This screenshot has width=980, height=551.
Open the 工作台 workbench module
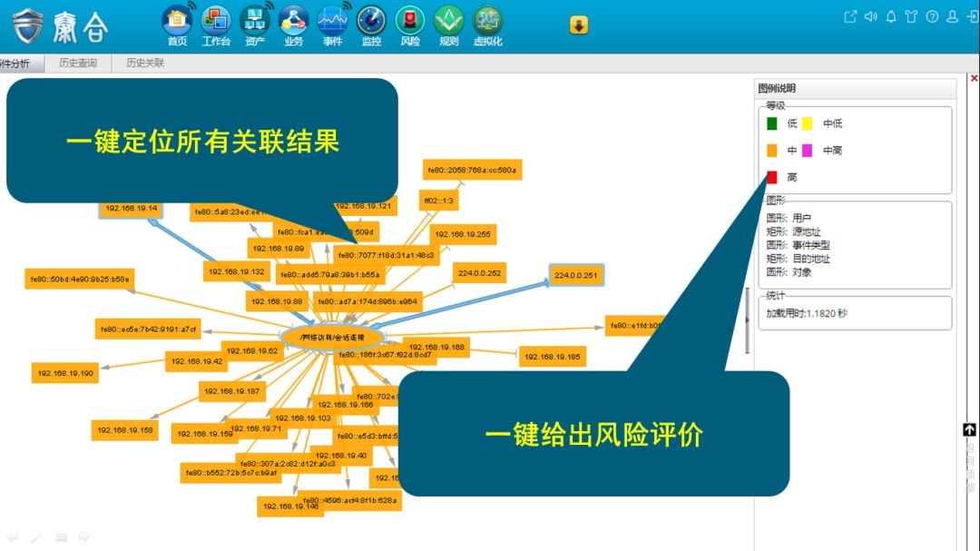[x=216, y=23]
